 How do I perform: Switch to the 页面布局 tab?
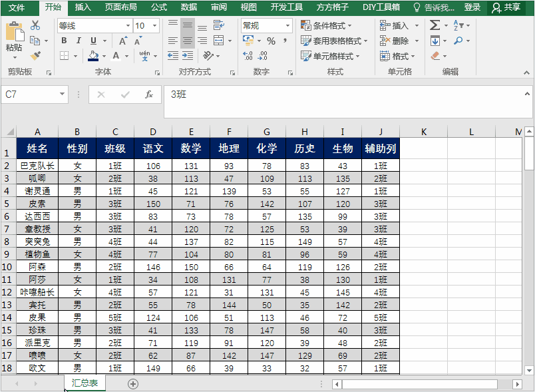pyautogui.click(x=121, y=7)
